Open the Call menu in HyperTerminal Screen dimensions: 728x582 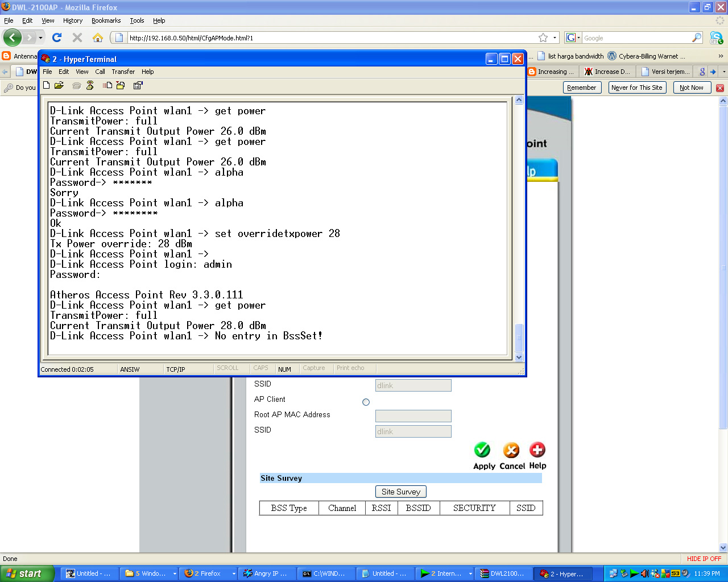pyautogui.click(x=100, y=72)
